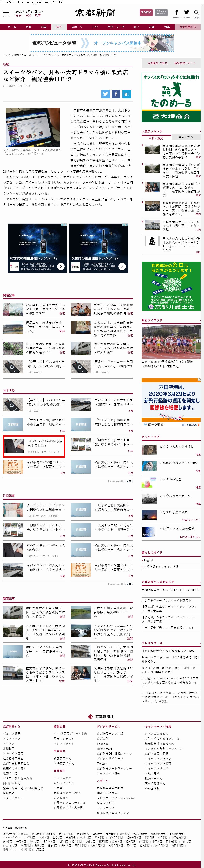The image size is (204, 868).
Task: Select the 政治 navigation tab
Action: (136, 27)
